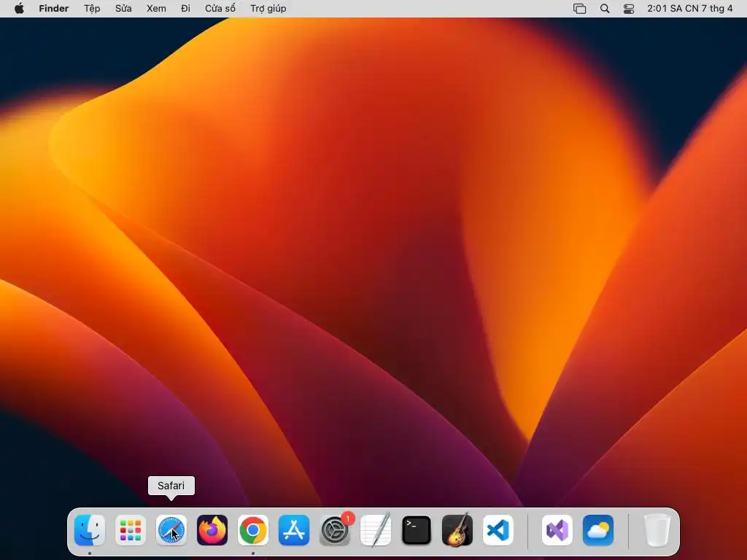The height and width of the screenshot is (560, 747).
Task: Launch TextEdit from the Dock
Action: click(376, 530)
